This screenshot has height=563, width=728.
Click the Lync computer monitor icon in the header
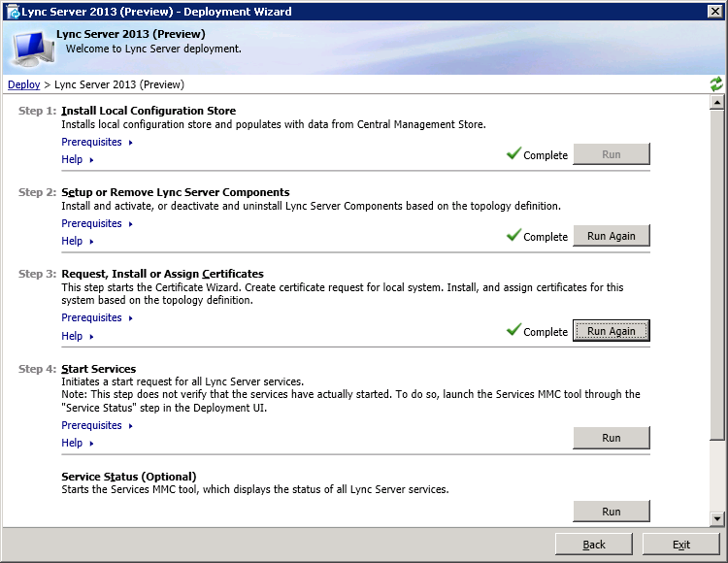33,49
